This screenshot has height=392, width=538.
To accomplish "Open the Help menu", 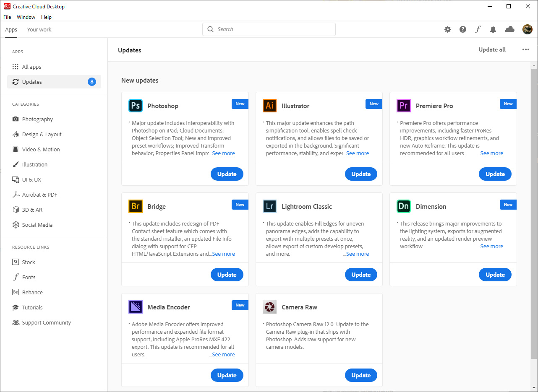I will point(46,17).
